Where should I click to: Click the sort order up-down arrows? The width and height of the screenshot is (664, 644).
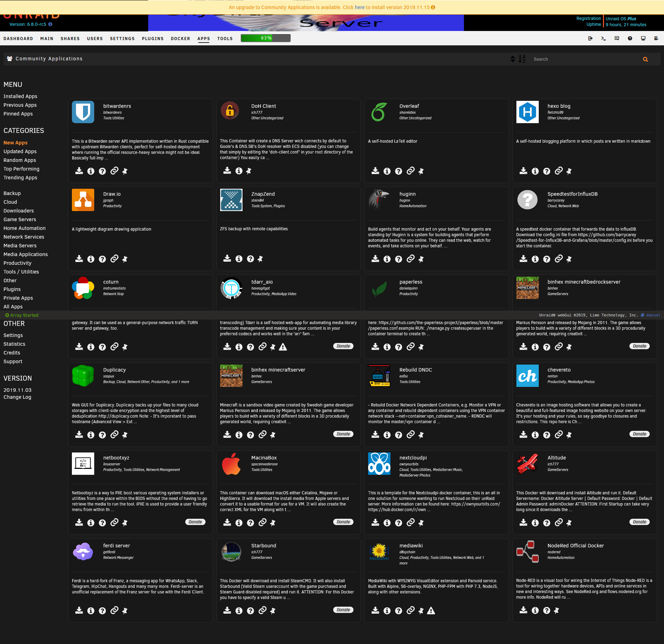click(513, 59)
